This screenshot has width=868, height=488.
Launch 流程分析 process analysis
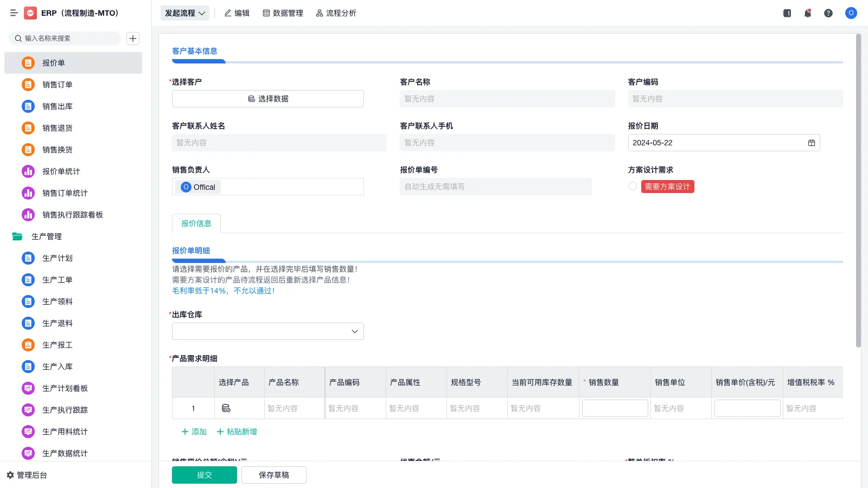click(x=336, y=13)
